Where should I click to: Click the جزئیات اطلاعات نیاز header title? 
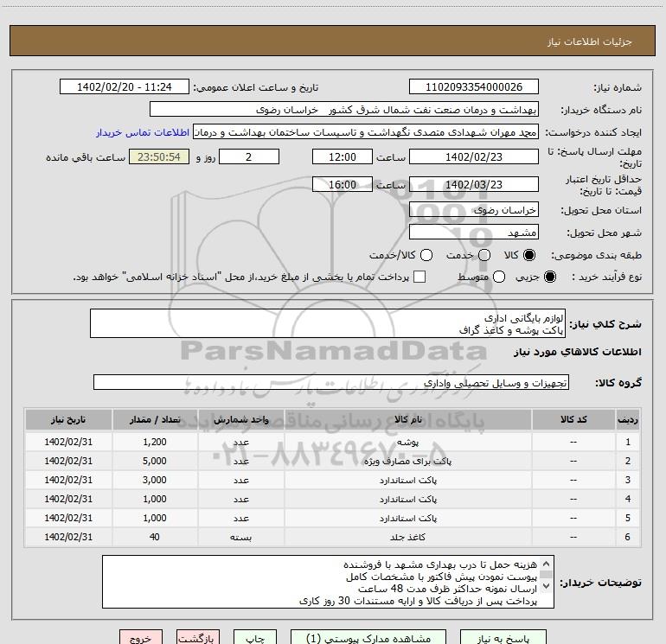590,41
